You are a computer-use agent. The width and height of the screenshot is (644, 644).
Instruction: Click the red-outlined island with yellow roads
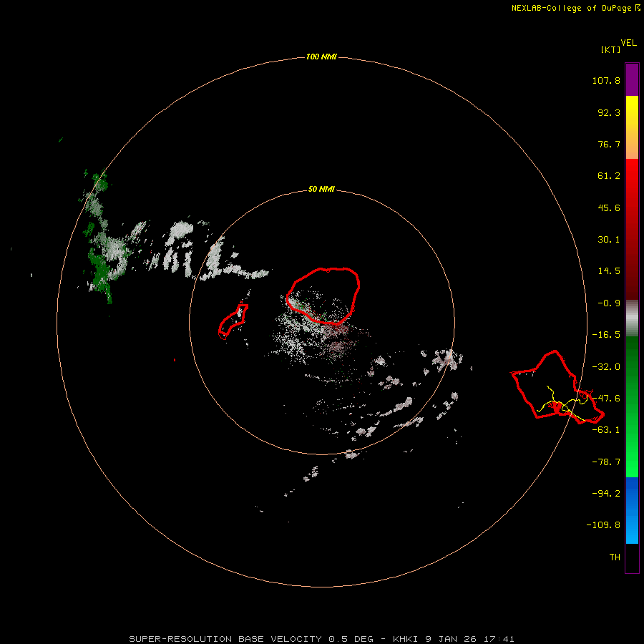557,387
